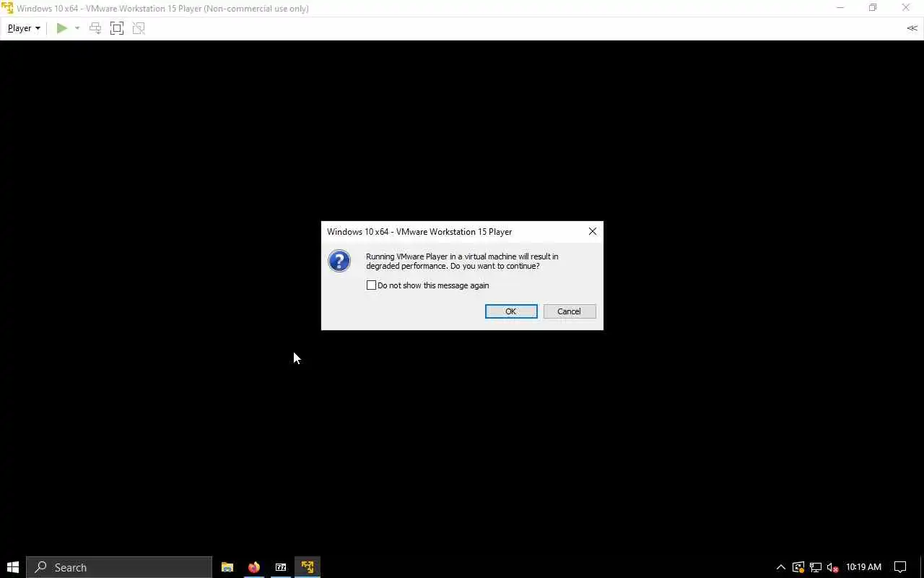Image resolution: width=924 pixels, height=578 pixels.
Task: Click the Unity mode toolbar icon
Action: (139, 28)
